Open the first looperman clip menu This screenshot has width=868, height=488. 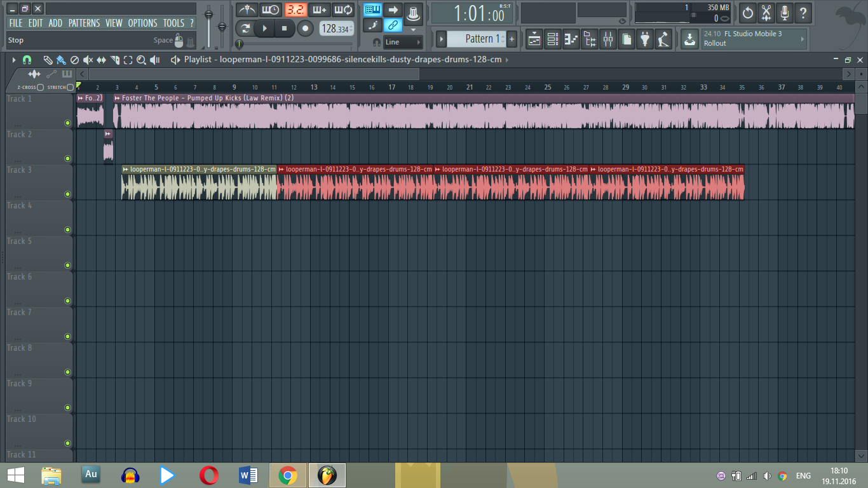pyautogui.click(x=126, y=169)
